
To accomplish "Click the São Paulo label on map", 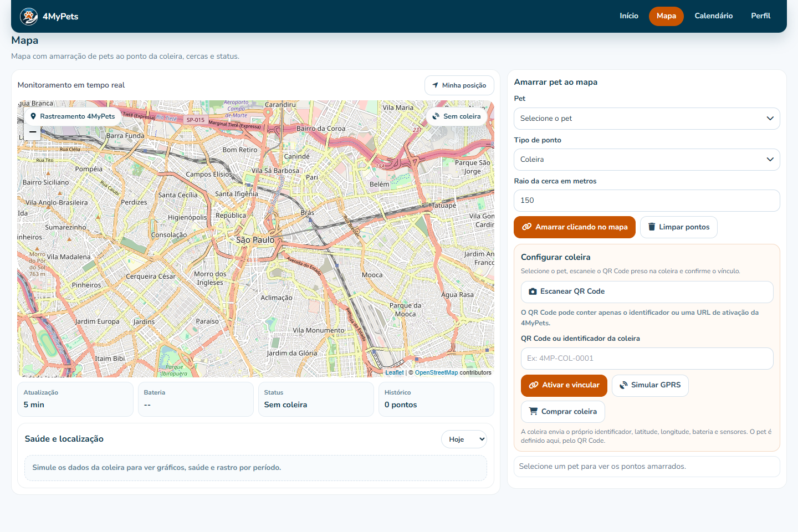I will pos(255,240).
